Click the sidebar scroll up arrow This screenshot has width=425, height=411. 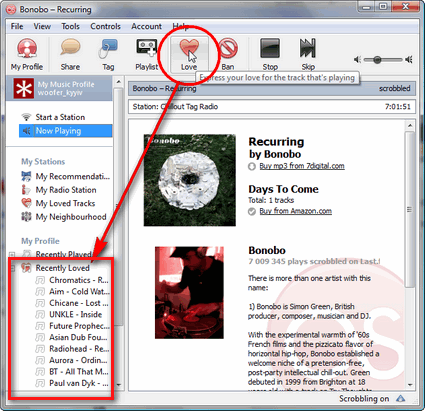118,82
